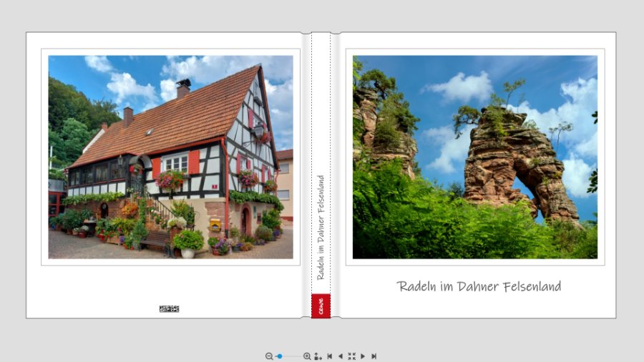Screen dimensions: 644x362
Task: Click the zoom in magnifier icon
Action: point(307,356)
